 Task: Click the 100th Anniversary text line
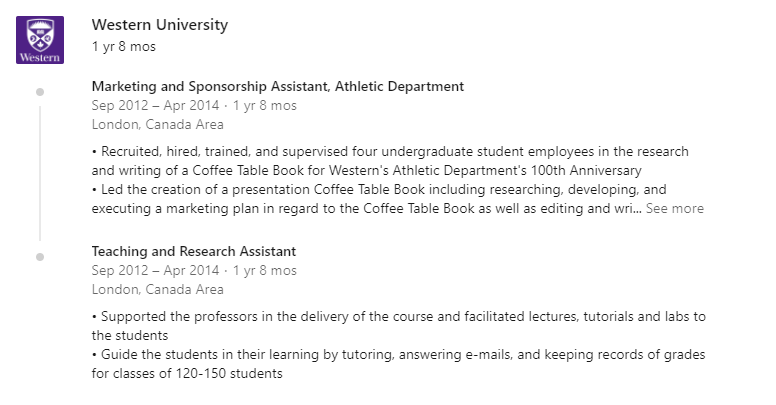tap(366, 170)
